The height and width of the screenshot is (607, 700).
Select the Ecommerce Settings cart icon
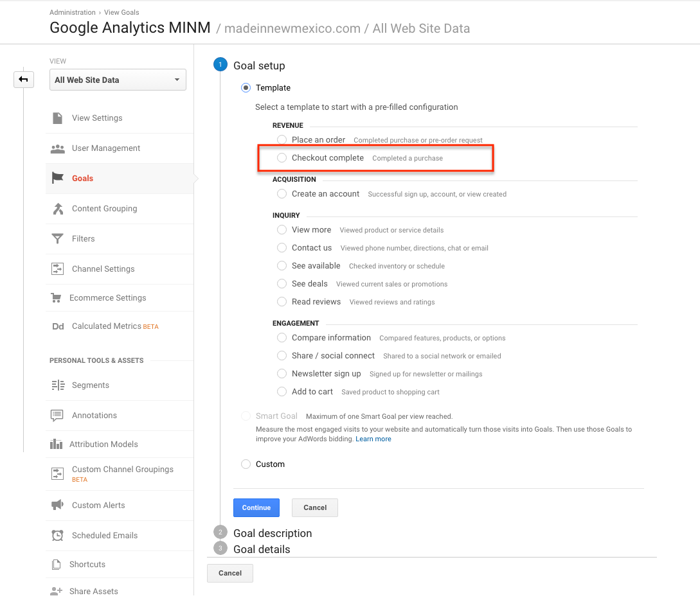(58, 298)
